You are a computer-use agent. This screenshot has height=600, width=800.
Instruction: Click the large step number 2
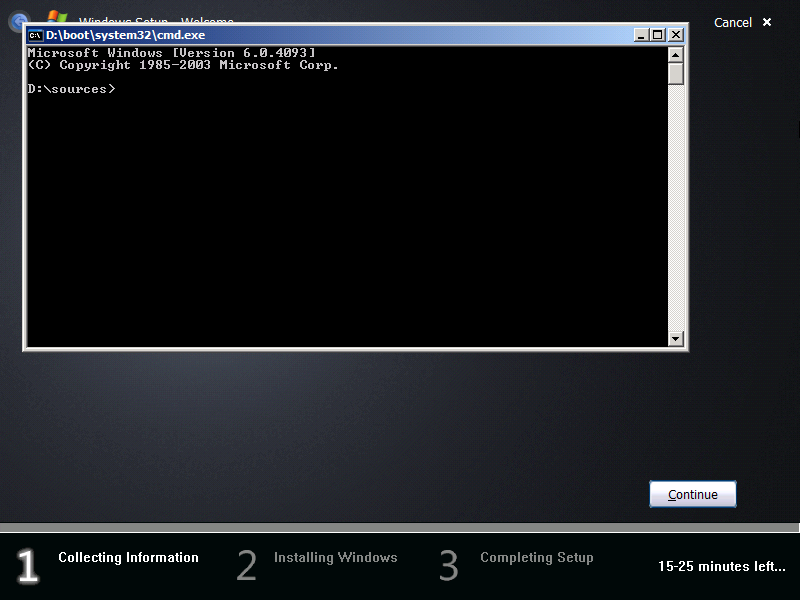pyautogui.click(x=246, y=565)
